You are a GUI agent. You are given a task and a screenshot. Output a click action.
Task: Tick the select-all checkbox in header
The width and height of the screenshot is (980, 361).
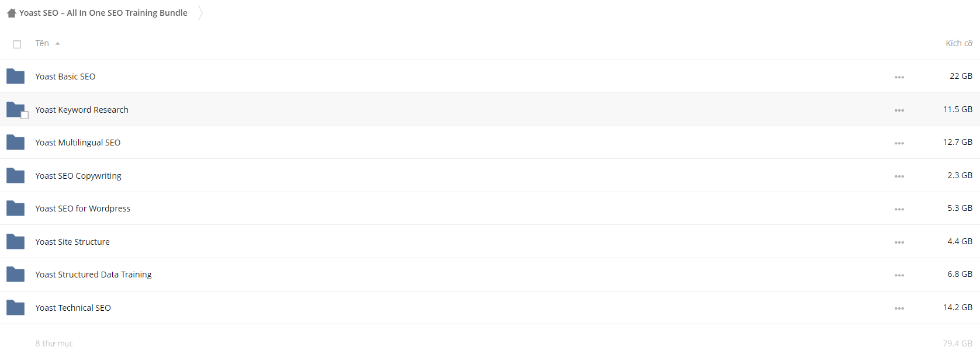pyautogui.click(x=17, y=44)
